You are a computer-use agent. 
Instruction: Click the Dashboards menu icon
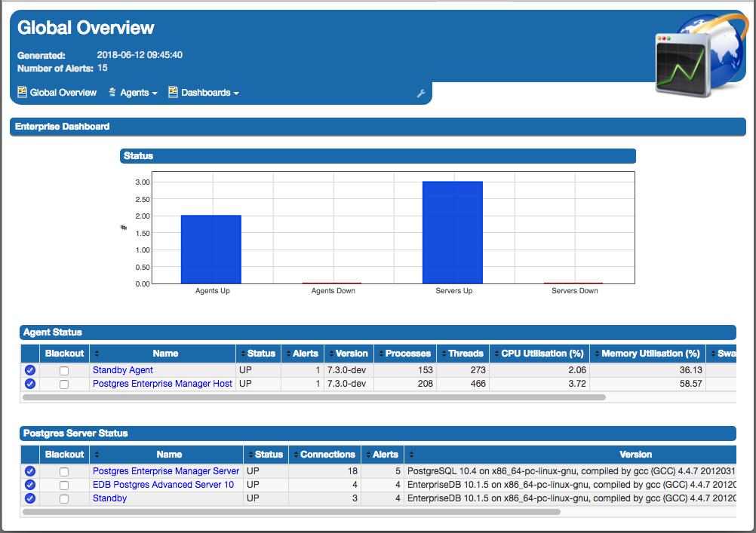[173, 92]
